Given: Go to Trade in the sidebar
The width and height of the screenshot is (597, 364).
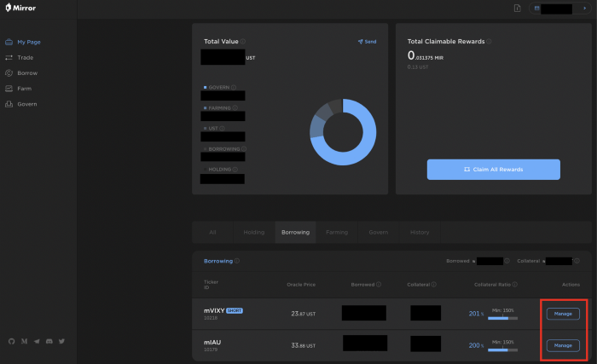Looking at the screenshot, I should (x=26, y=57).
